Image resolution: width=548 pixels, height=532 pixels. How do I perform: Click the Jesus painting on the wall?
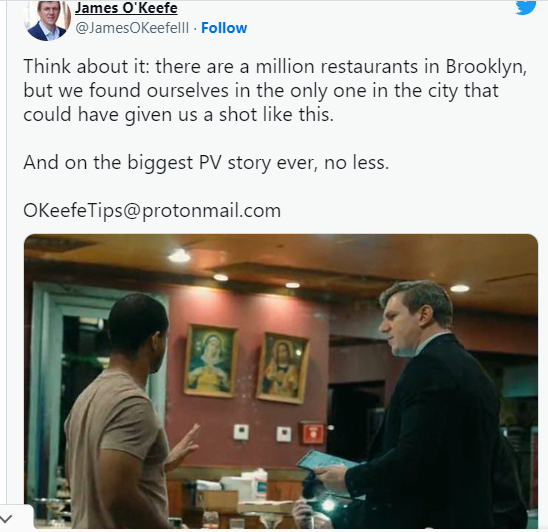coord(282,368)
